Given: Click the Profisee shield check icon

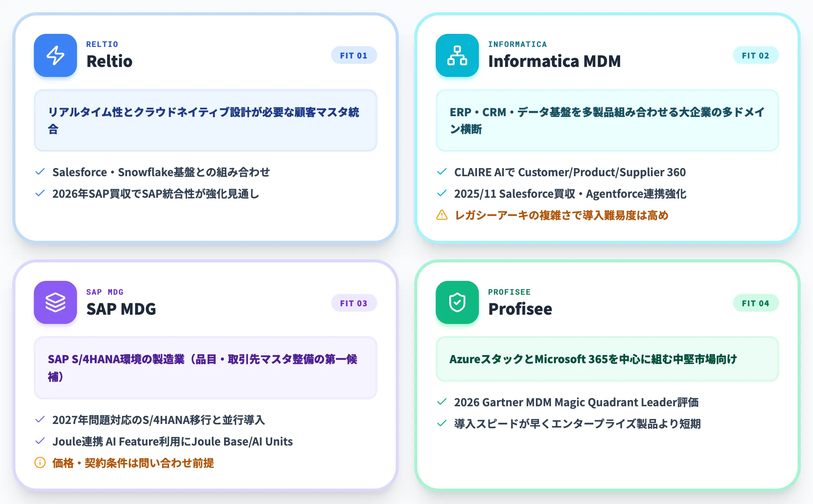Looking at the screenshot, I should pos(457,302).
